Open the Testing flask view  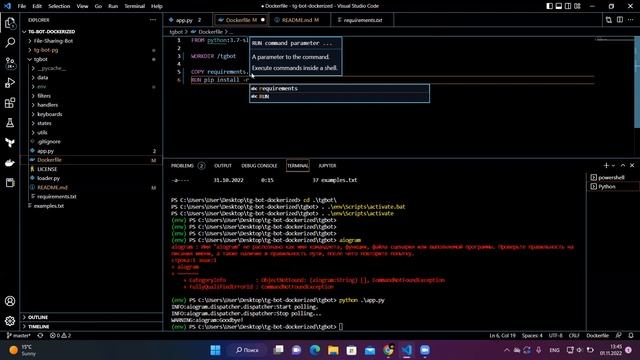10,122
